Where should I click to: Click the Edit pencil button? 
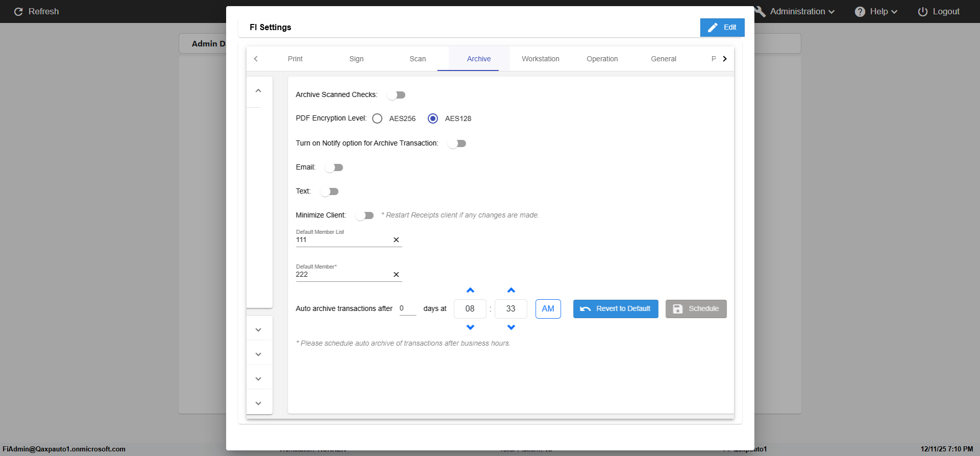(x=722, y=28)
